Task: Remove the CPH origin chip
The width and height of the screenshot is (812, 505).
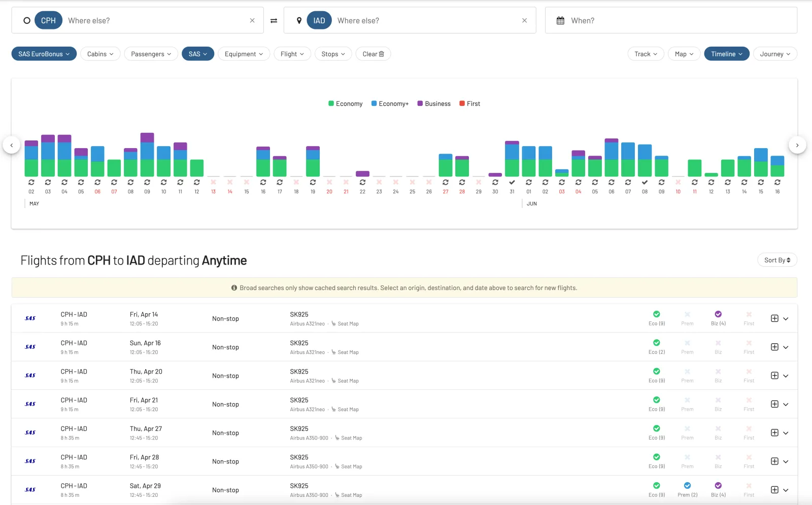Action: pyautogui.click(x=48, y=21)
